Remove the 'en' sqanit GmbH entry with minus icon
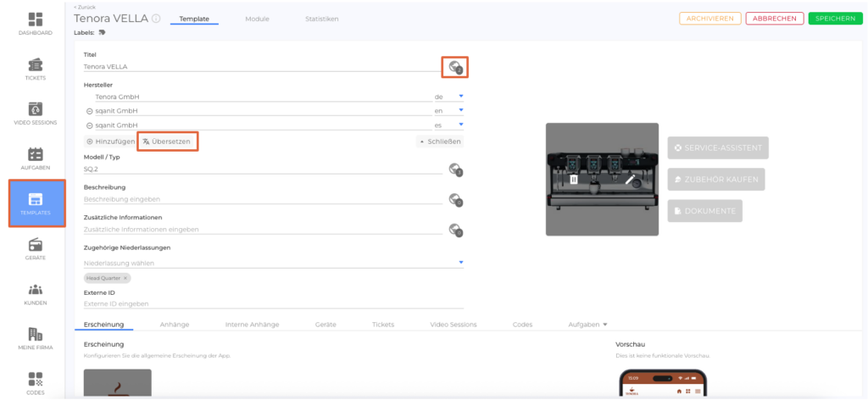Image resolution: width=868 pixels, height=400 pixels. pyautogui.click(x=89, y=111)
